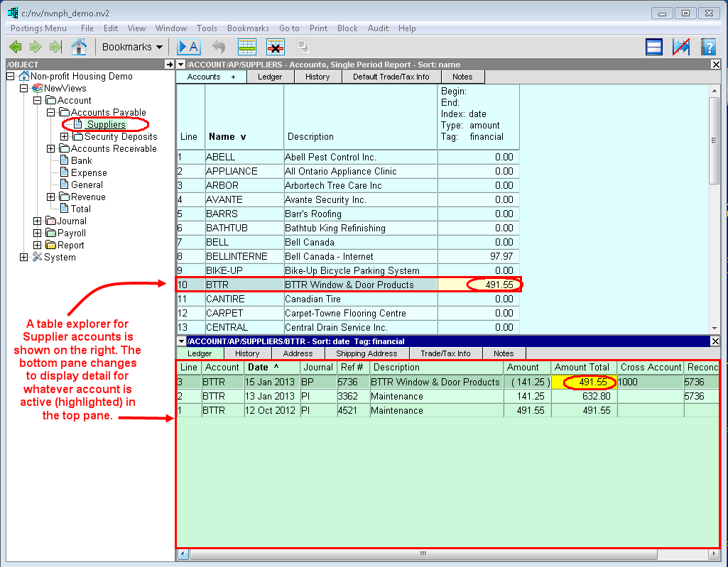Collapse the Accounts Payable tree folder
Viewport: 728px width, 567px height.
(x=51, y=112)
